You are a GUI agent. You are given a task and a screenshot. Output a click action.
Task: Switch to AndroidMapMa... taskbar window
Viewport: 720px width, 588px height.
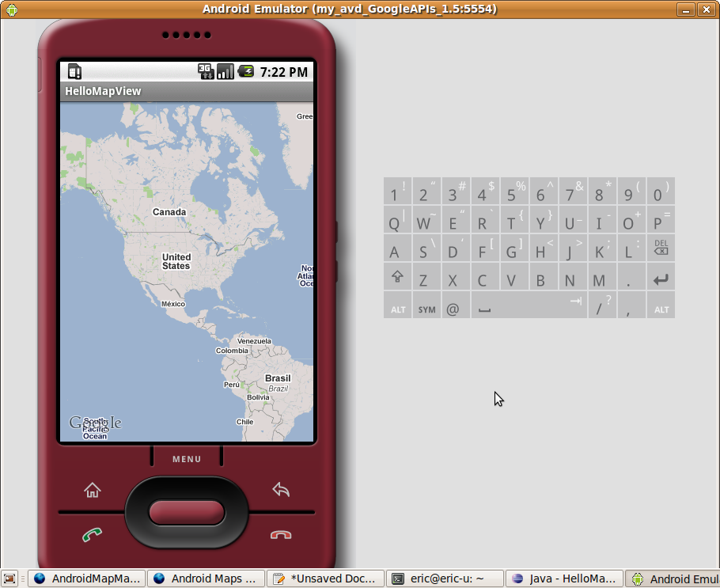pos(87,579)
